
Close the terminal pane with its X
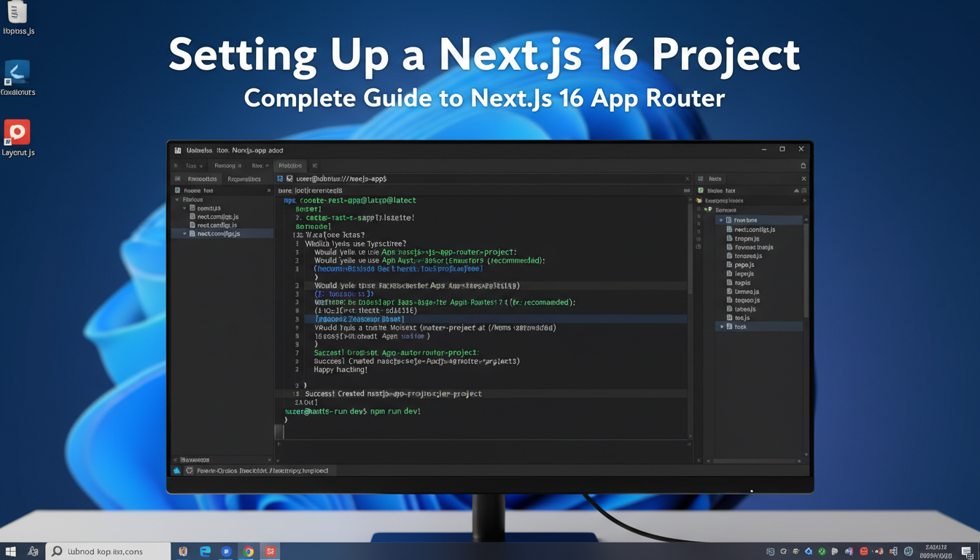[687, 179]
